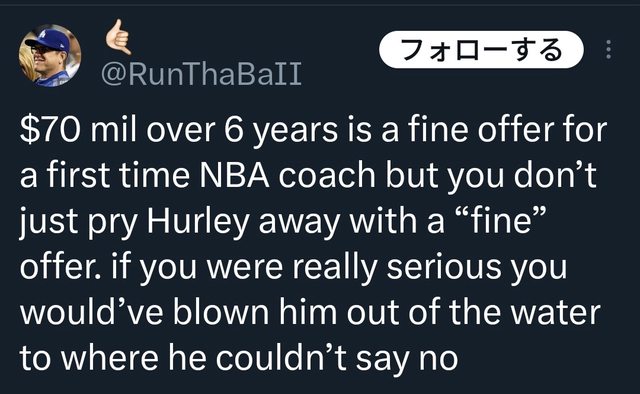Click the call-me hand emoji display name

118,37
